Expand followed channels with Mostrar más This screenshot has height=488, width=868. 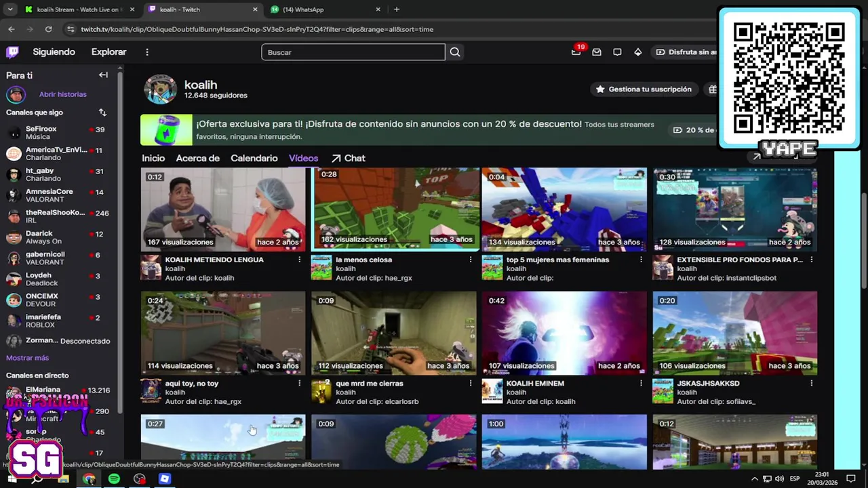pyautogui.click(x=28, y=358)
